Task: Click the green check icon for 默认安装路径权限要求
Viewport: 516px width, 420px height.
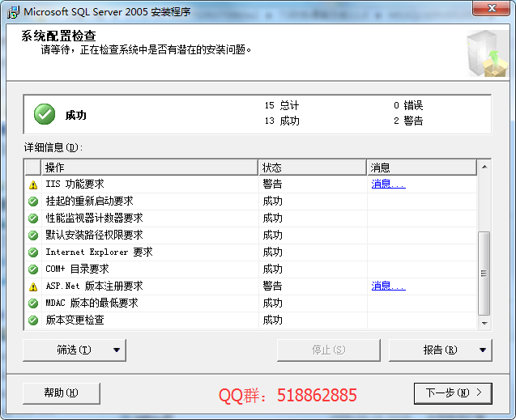Action: coord(33,235)
